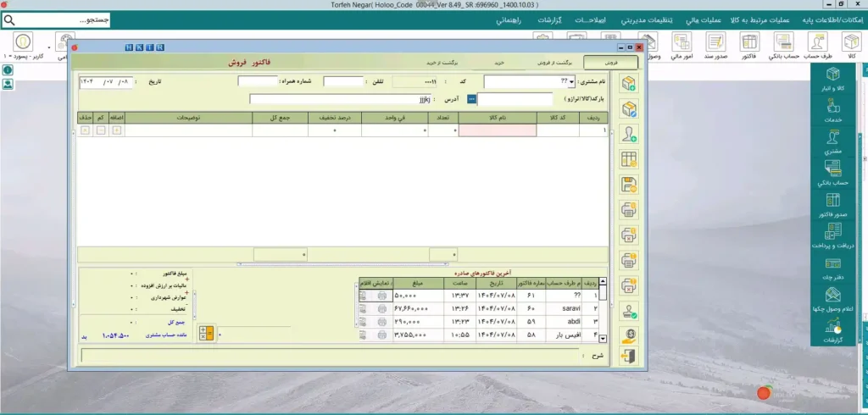
Task: Click the save invoice floppy disk icon
Action: (x=629, y=184)
